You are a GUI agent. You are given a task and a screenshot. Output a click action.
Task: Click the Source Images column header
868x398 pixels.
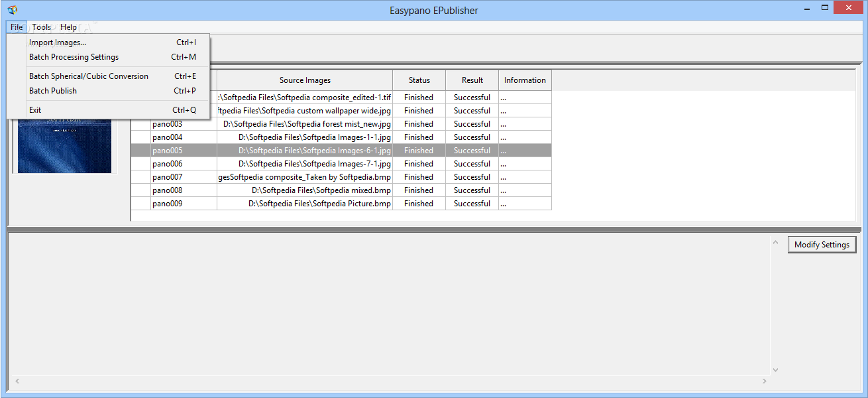305,80
